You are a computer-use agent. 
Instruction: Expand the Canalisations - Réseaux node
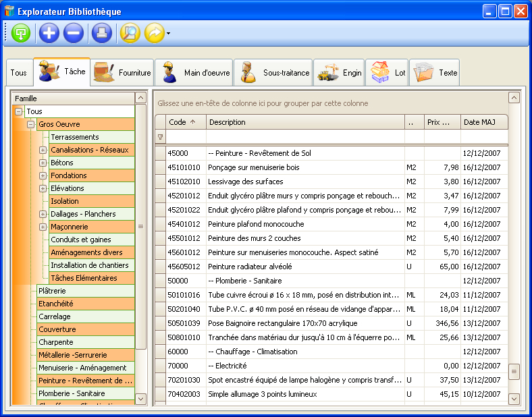tap(43, 150)
